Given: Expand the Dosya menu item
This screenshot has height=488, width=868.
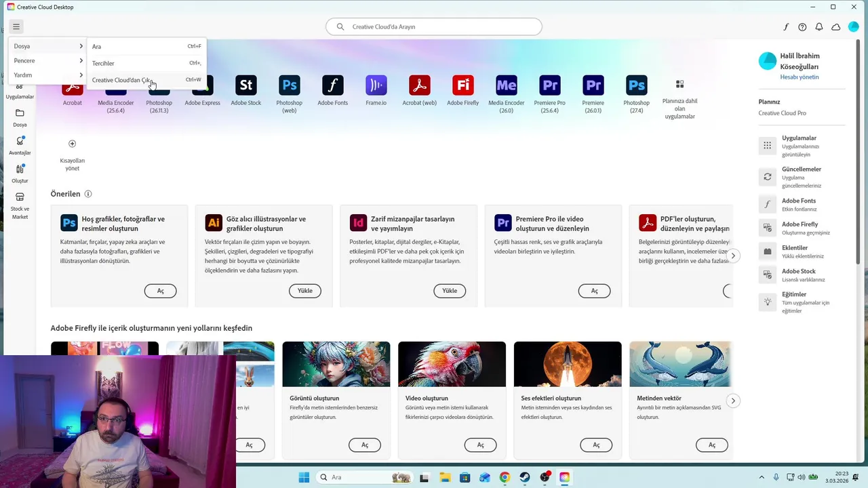Looking at the screenshot, I should point(47,46).
